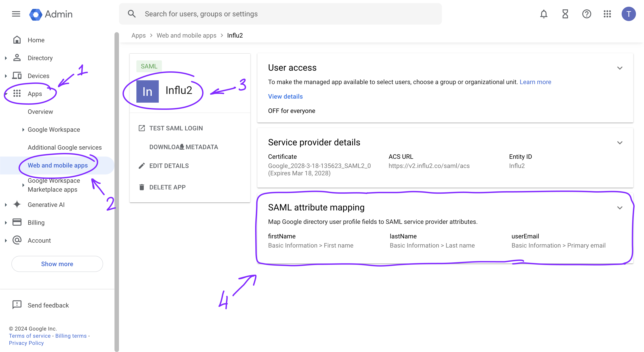Viewport: 644px width, 352px height.
Task: Click the userEmail attribute mapping
Action: [x=559, y=241]
